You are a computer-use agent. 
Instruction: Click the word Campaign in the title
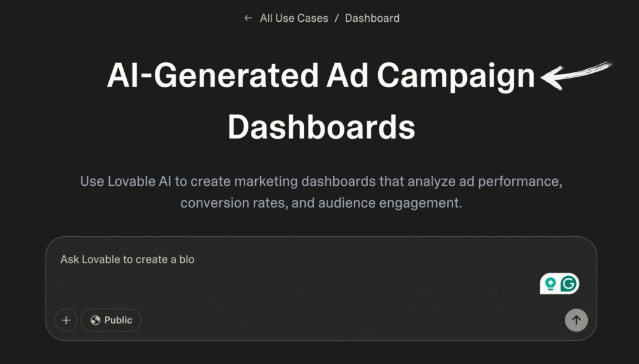456,77
